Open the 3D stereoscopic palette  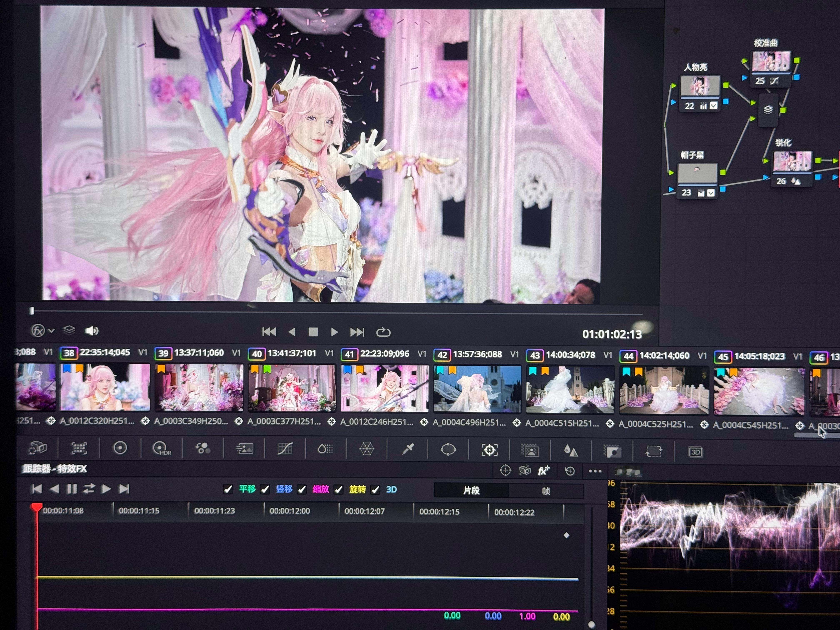[x=695, y=452]
